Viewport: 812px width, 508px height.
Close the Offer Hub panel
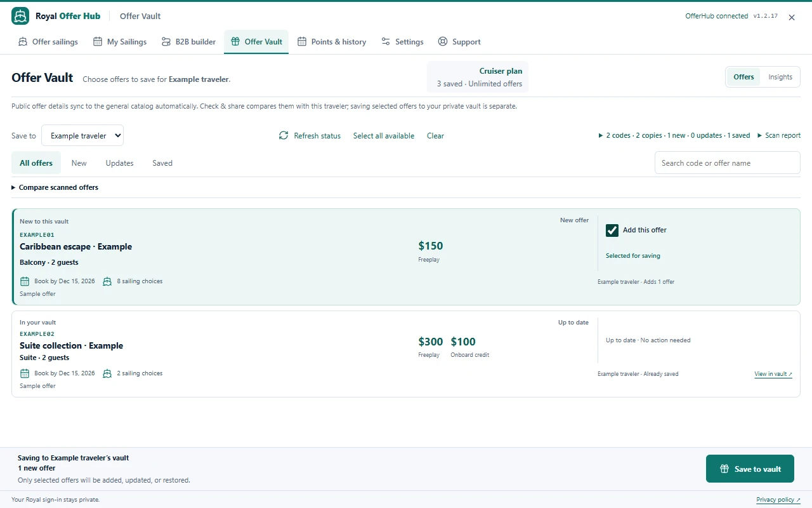tap(792, 17)
